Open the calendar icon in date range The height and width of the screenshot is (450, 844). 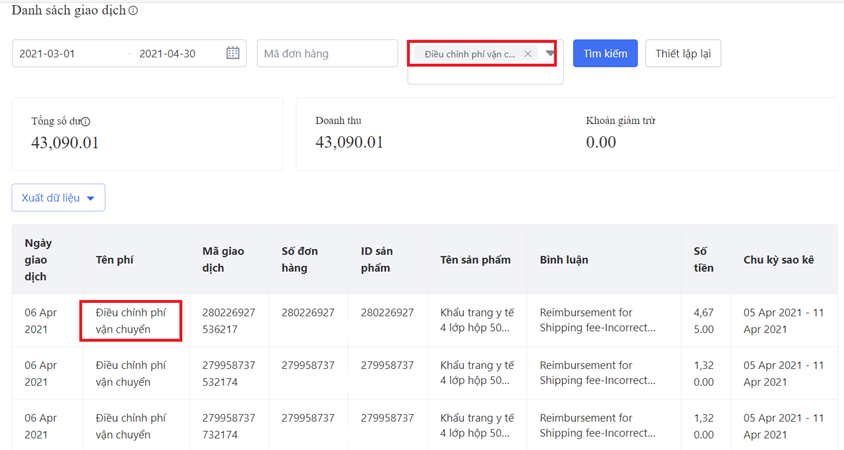coord(233,54)
